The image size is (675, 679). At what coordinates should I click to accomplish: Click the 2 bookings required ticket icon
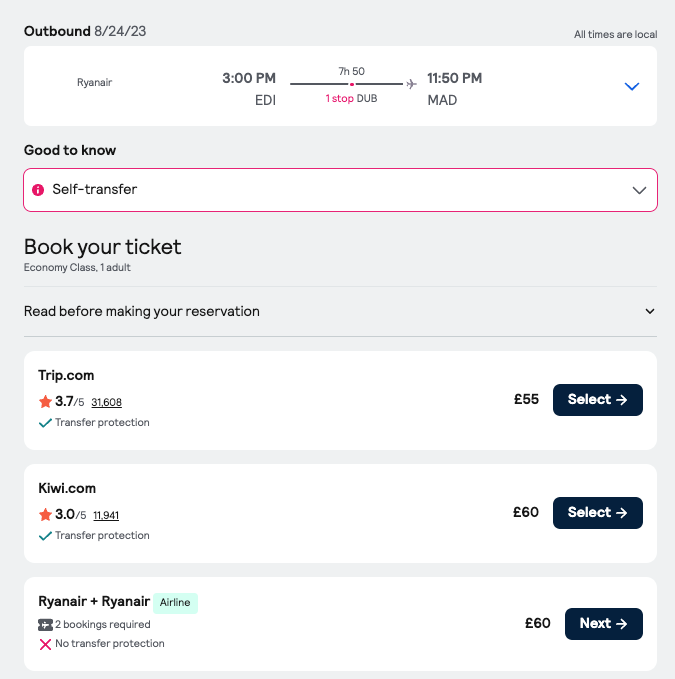click(x=45, y=624)
